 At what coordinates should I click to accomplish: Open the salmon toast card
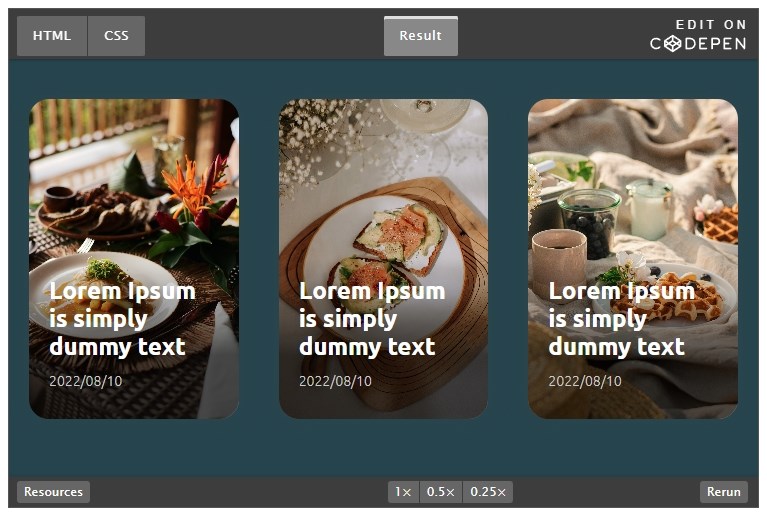click(x=384, y=259)
